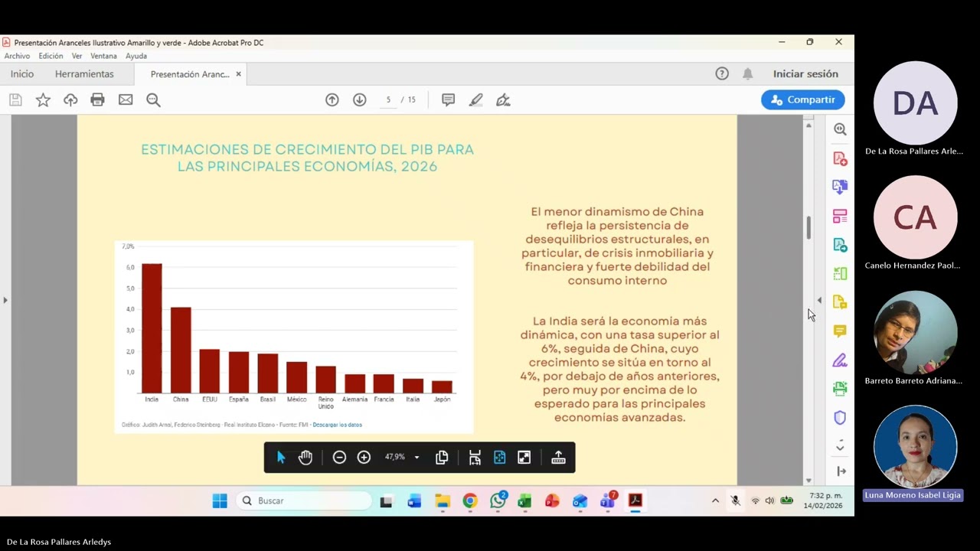Dock the floating toolbar to the top
This screenshot has width=980, height=551.
tap(558, 457)
